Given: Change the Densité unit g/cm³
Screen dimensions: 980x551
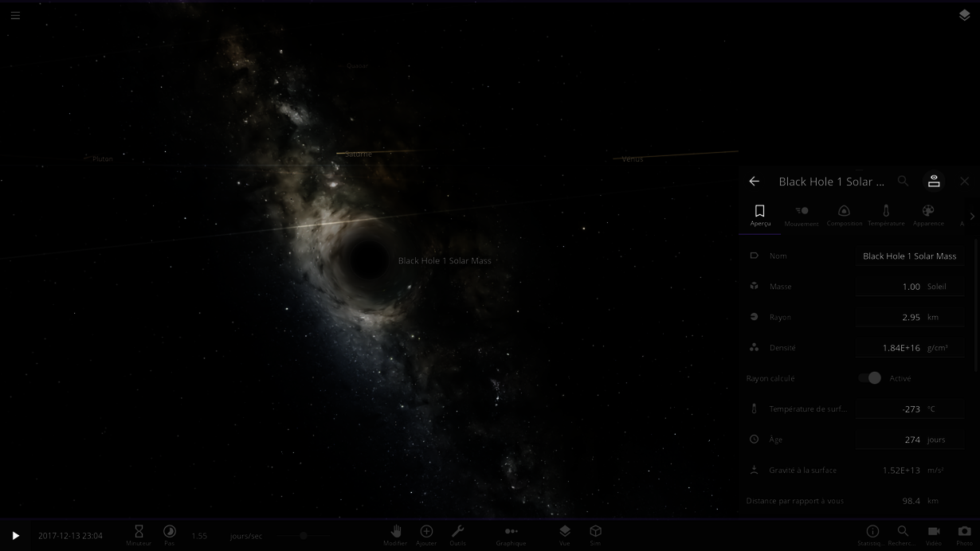Looking at the screenshot, I should (938, 348).
